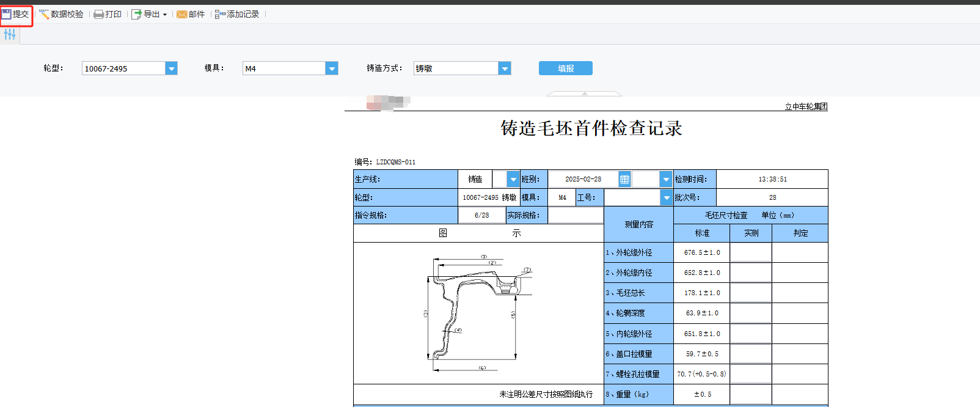Click the 打印 printer icon
This screenshot has height=407, width=980.
pos(98,14)
